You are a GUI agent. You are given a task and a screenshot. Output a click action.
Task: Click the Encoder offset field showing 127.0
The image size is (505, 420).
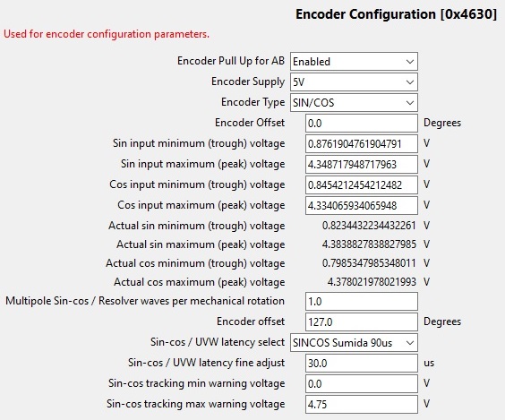[x=362, y=321]
